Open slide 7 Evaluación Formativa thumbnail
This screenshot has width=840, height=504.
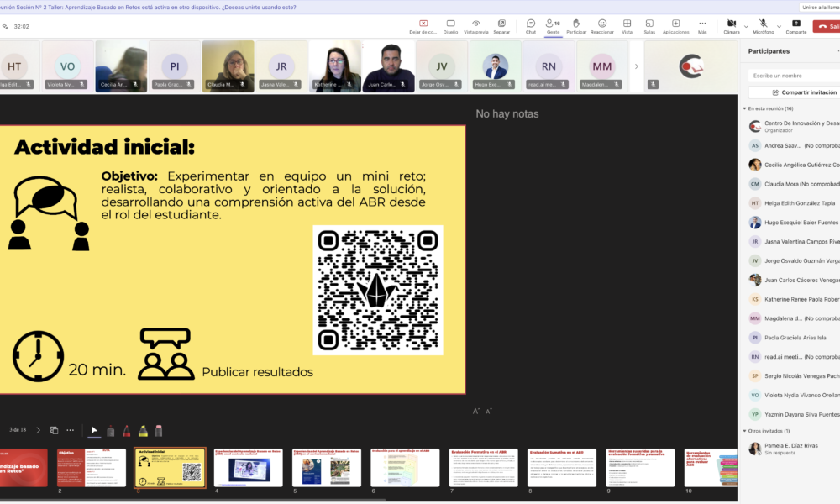pos(483,468)
